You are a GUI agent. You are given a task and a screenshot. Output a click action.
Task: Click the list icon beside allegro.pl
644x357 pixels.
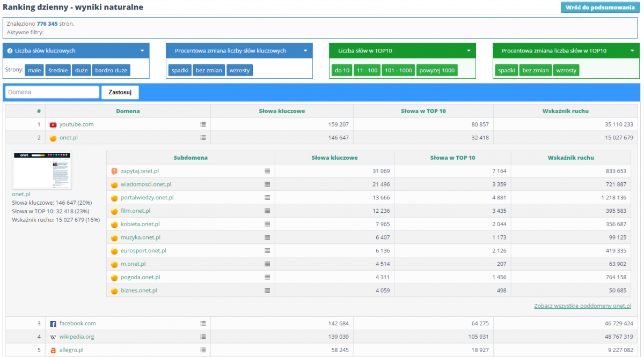point(203,350)
